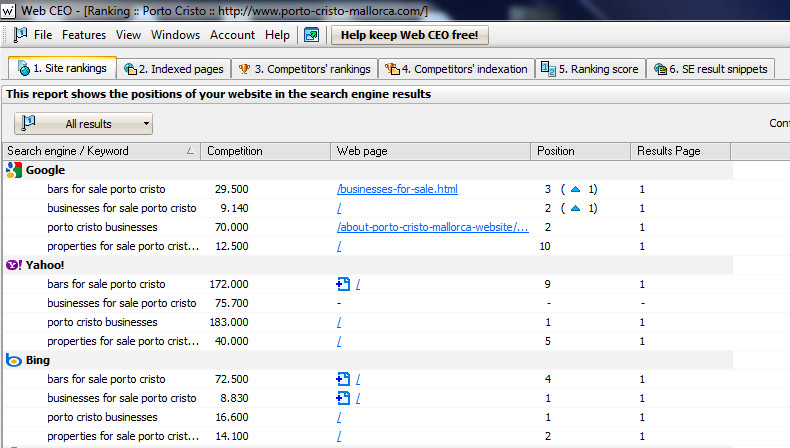
Task: Open the / link for Yahoo porto cristo businesses
Action: (339, 323)
